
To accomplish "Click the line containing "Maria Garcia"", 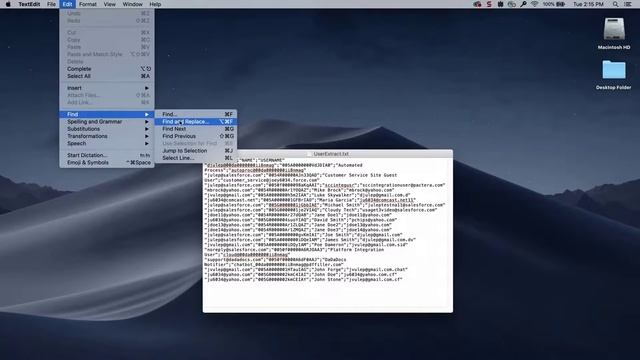I will (x=310, y=200).
